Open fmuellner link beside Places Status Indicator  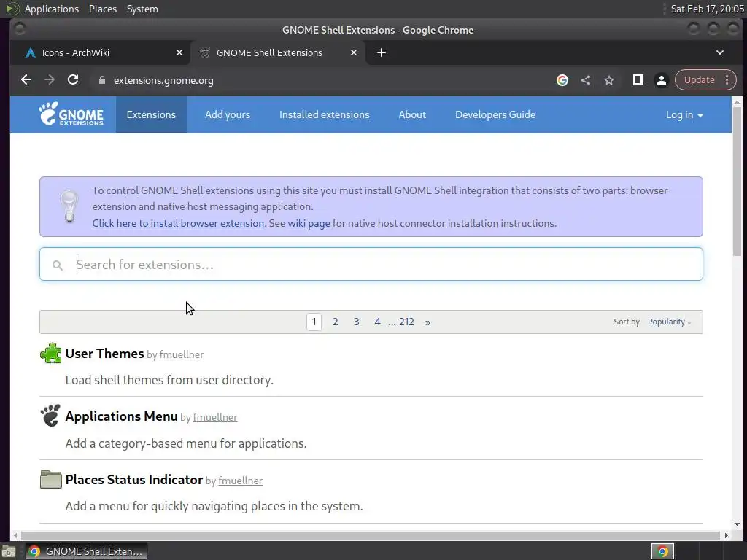[240, 481]
